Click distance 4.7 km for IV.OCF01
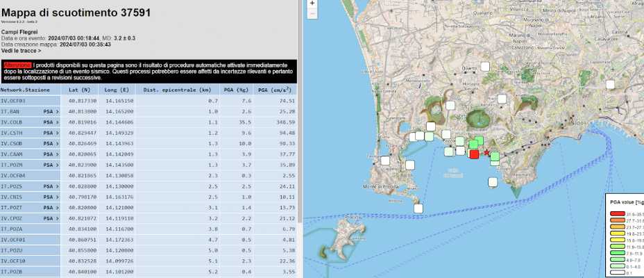This screenshot has width=644, height=278. (x=214, y=240)
